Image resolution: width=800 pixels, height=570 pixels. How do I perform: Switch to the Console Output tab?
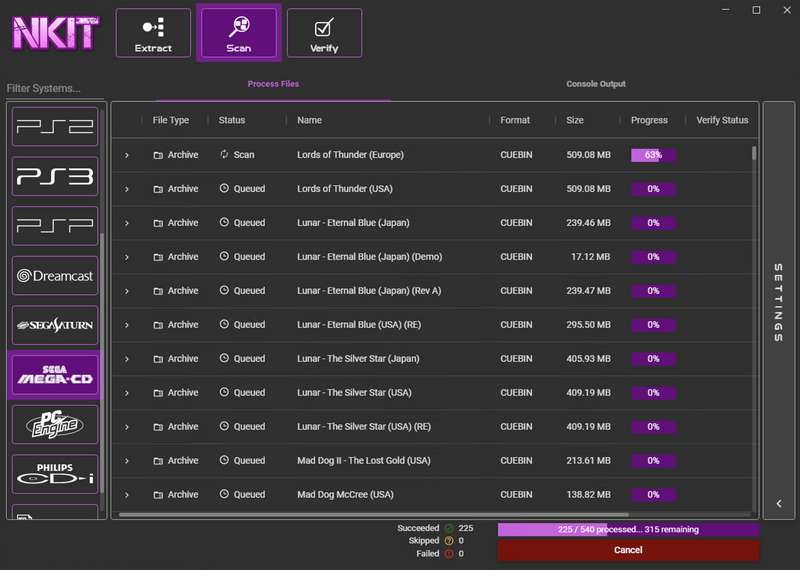point(596,84)
